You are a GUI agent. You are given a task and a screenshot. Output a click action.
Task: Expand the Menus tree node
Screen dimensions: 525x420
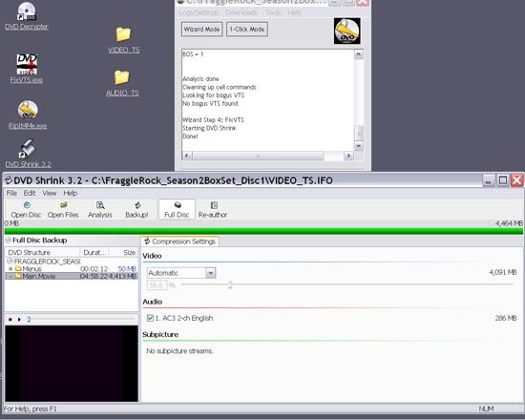point(10,268)
